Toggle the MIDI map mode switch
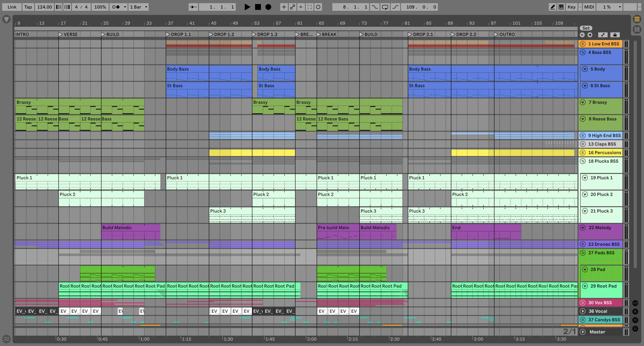 pyautogui.click(x=589, y=7)
